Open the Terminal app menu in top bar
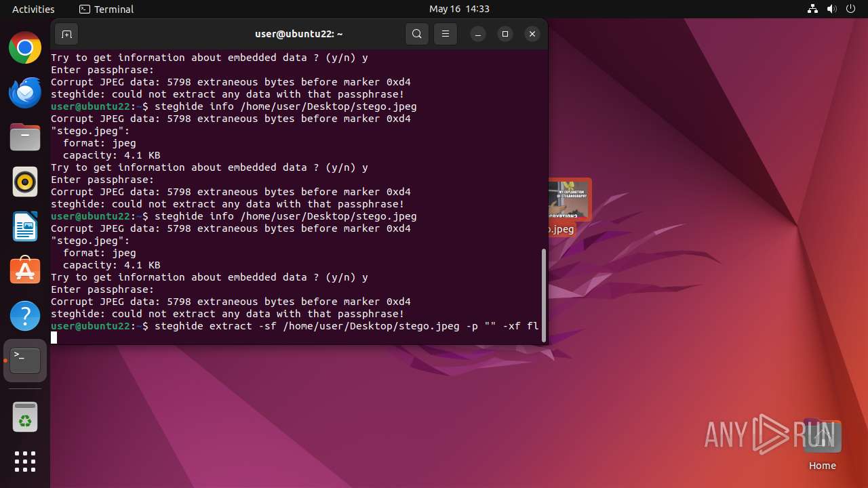Screen dimensions: 868x488 point(106,9)
